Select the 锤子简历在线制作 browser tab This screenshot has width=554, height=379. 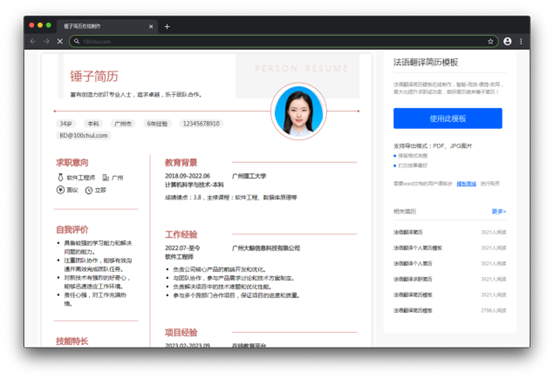click(107, 26)
